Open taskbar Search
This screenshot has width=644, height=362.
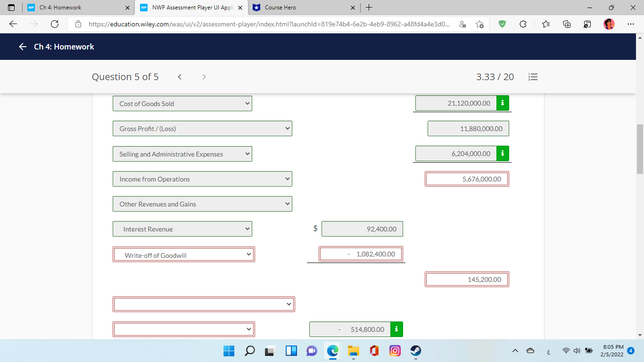point(250,351)
